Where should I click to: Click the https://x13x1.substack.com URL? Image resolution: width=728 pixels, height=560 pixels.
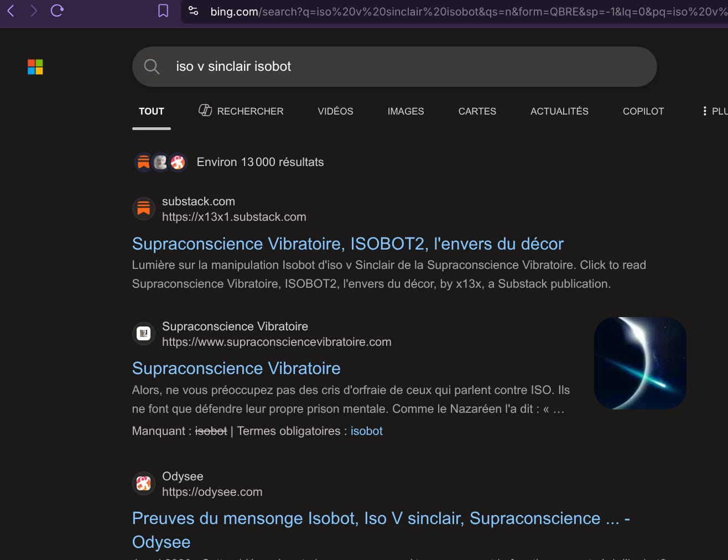point(234,217)
